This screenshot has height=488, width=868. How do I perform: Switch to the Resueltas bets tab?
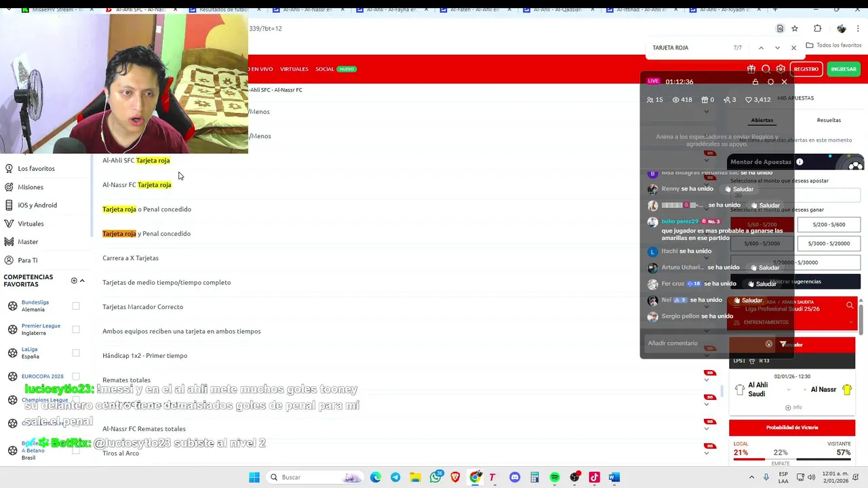(829, 121)
